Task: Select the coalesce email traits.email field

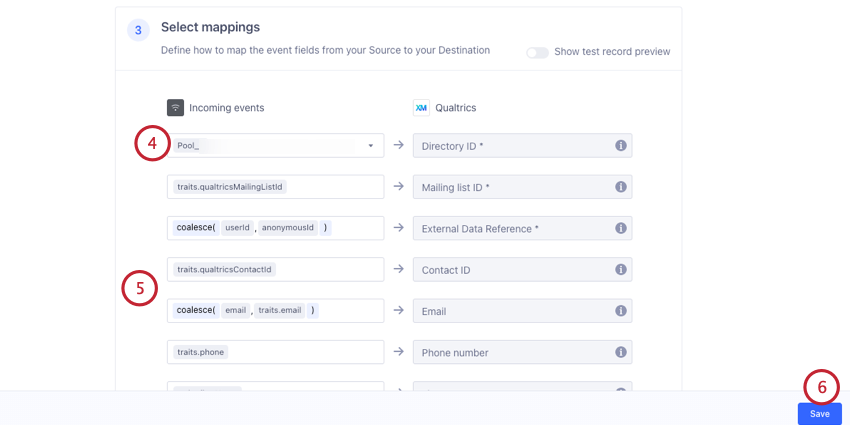Action: click(x=275, y=311)
